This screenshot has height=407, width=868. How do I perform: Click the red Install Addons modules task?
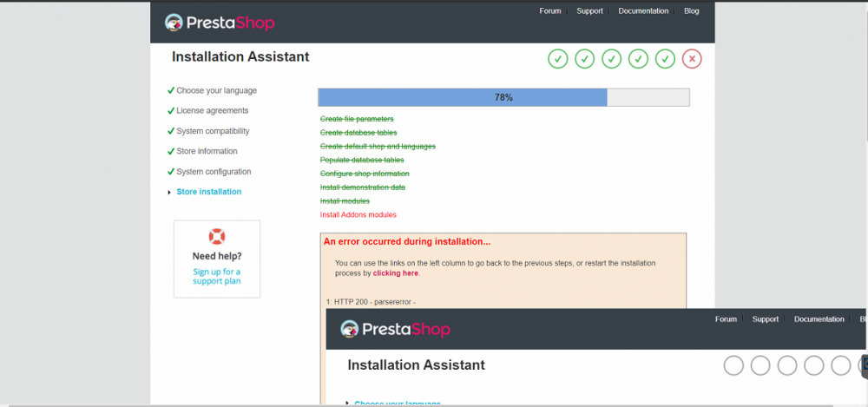358,215
